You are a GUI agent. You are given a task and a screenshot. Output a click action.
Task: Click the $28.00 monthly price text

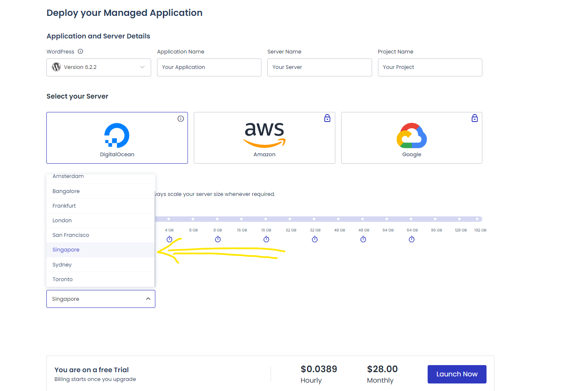point(382,369)
